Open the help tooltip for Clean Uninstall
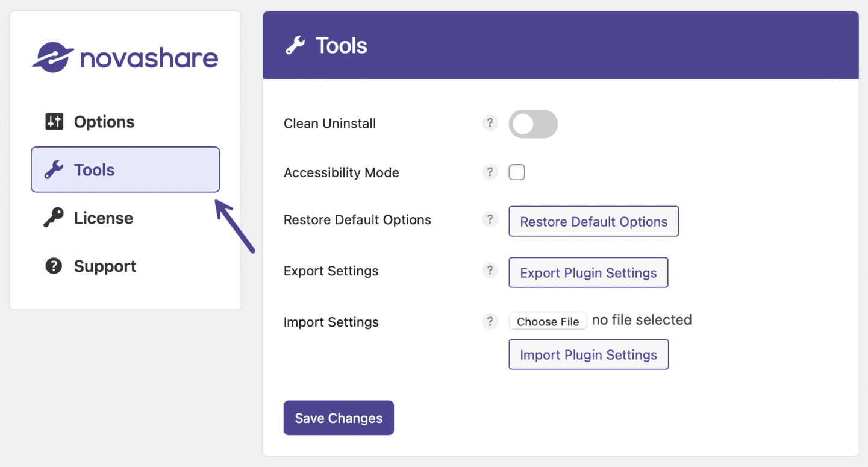 (490, 122)
